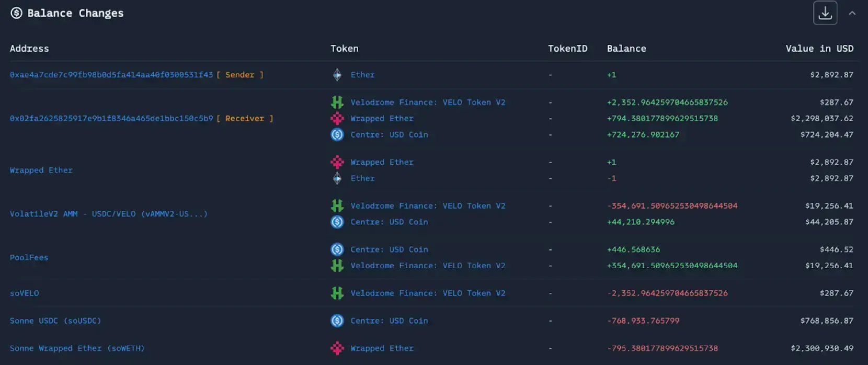This screenshot has width=868, height=365.
Task: Click the USD Coin icon in Receiver row
Action: 337,134
